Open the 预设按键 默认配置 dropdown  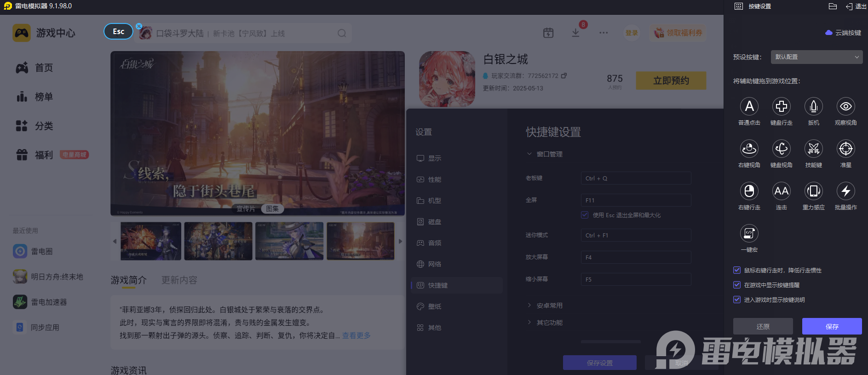click(816, 57)
